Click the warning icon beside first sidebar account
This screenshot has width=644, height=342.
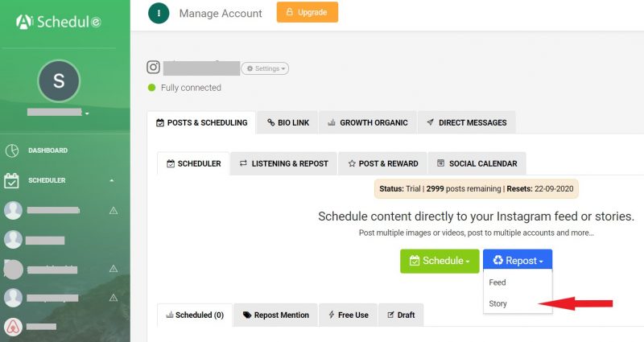(114, 211)
